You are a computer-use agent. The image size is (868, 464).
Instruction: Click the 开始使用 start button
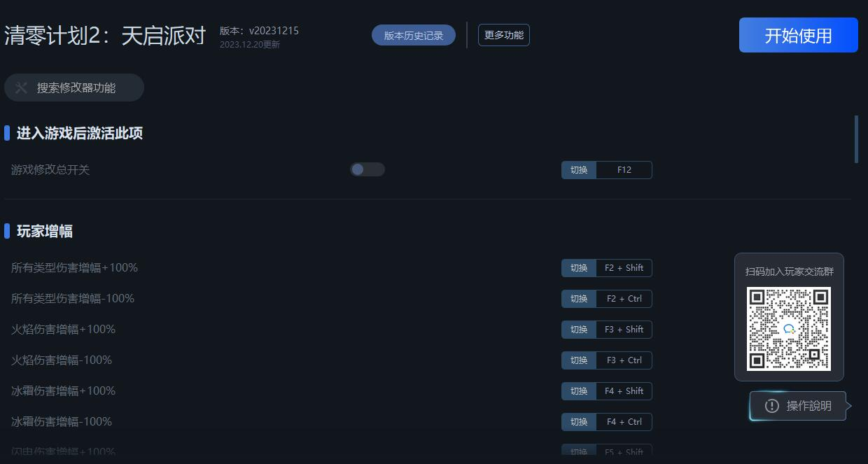coord(799,35)
